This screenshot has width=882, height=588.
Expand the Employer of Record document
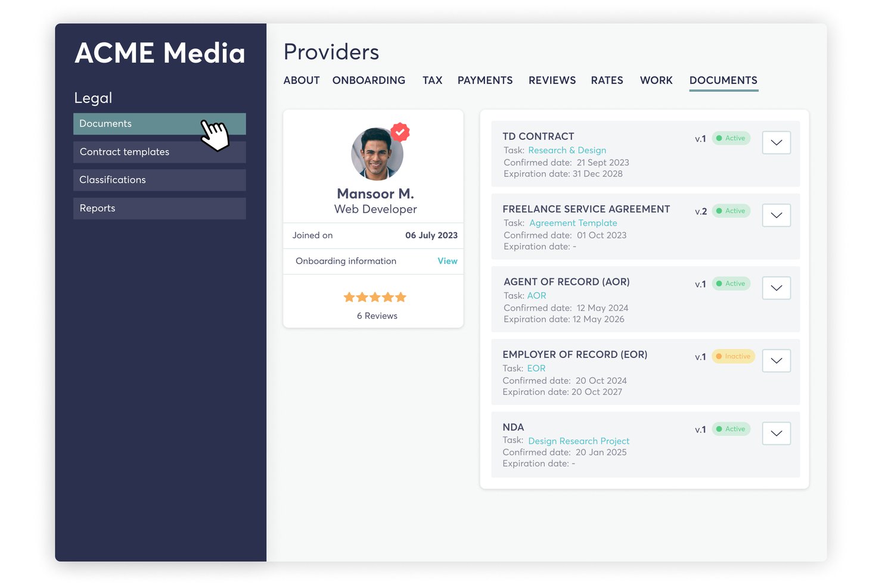coord(777,360)
